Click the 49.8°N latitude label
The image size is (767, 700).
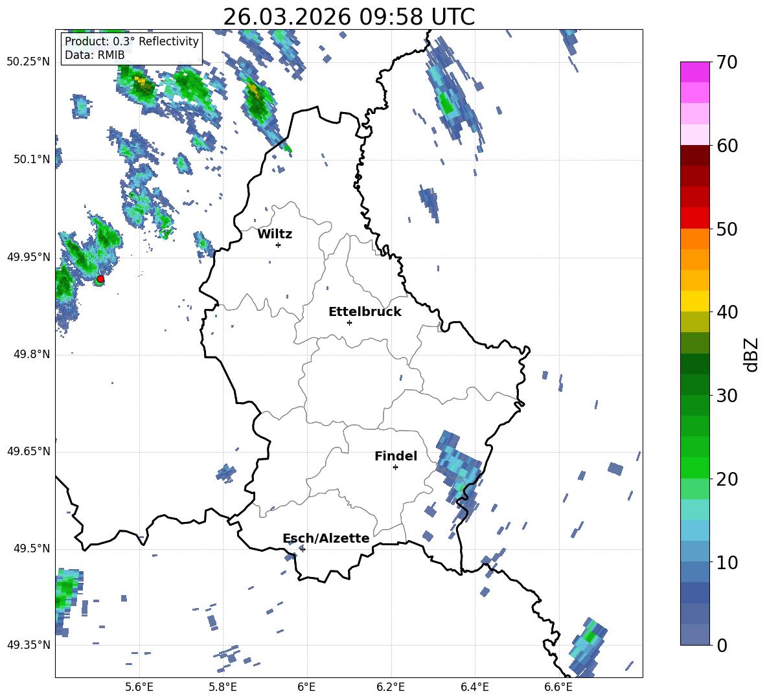pyautogui.click(x=32, y=354)
